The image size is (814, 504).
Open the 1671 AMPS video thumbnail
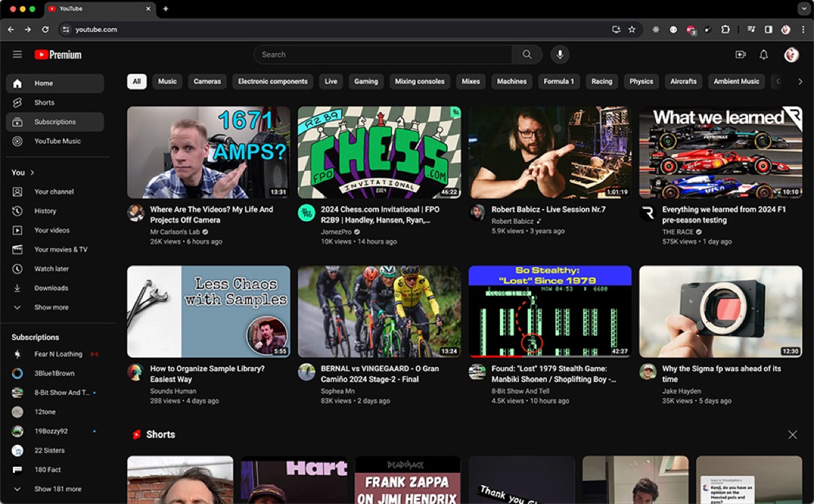tap(208, 152)
